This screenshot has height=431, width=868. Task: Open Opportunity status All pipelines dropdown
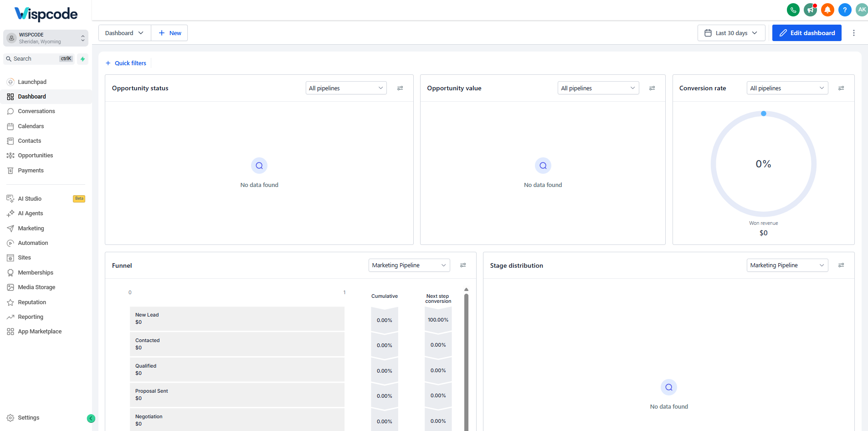point(346,88)
